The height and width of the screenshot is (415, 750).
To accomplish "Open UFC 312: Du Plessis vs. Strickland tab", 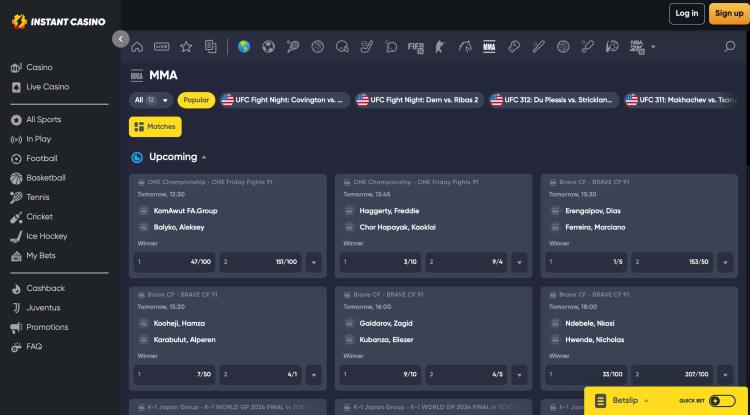I will [552, 100].
